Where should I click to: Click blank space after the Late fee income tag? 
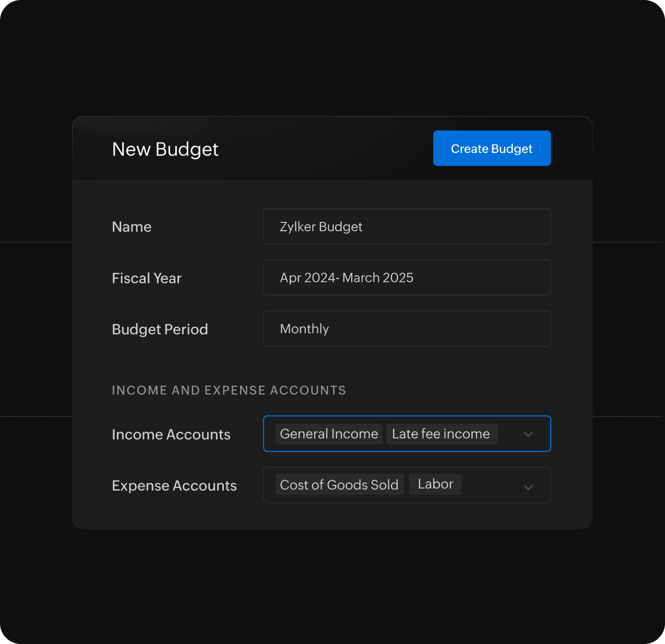(508, 434)
